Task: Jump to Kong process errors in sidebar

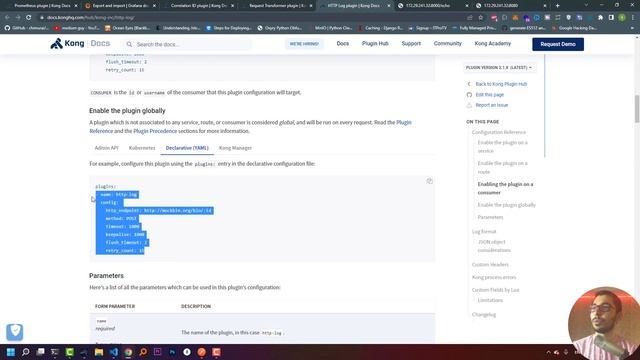Action: pyautogui.click(x=494, y=277)
